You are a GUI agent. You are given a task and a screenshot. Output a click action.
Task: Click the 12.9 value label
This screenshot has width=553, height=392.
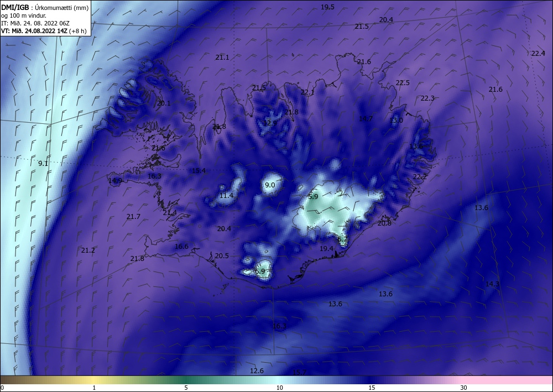click(x=270, y=123)
